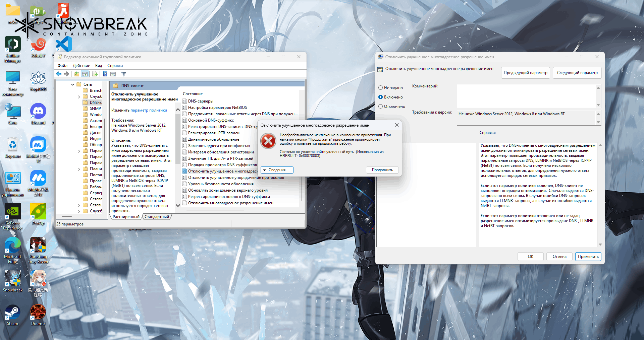Viewport: 644px width, 340px height.
Task: Click the Back arrow in Group Policy Editor toolbar
Action: coord(59,74)
